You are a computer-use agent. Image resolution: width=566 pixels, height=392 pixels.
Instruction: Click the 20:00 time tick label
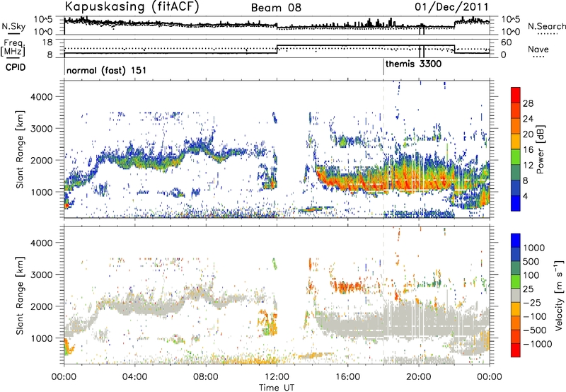pyautogui.click(x=419, y=377)
